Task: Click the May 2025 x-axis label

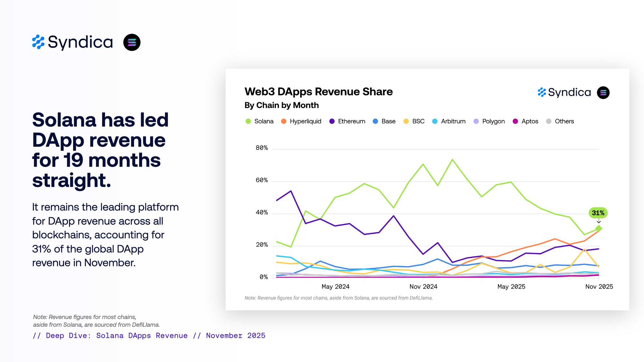Action: [511, 286]
